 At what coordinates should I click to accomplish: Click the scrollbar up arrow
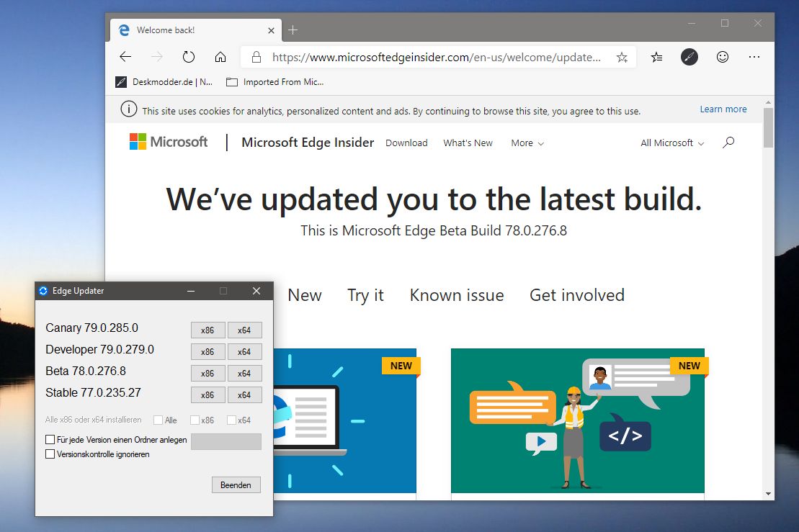(768, 103)
